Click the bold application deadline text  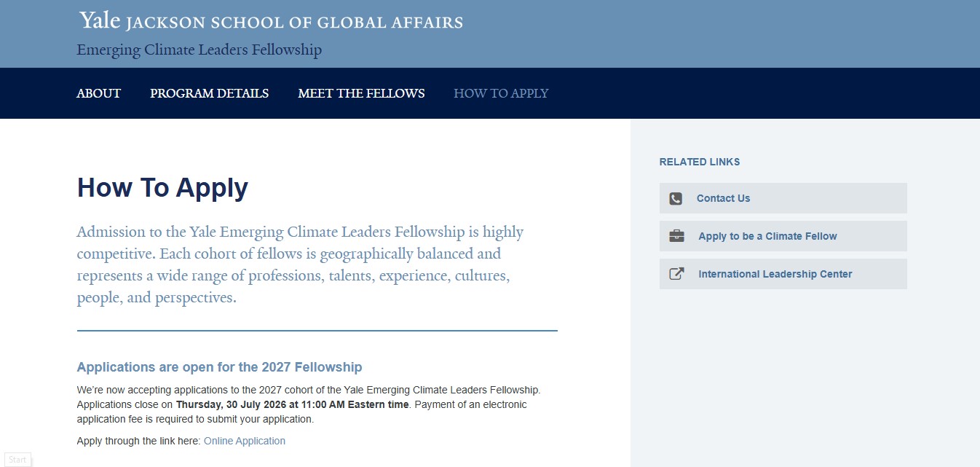pos(293,404)
